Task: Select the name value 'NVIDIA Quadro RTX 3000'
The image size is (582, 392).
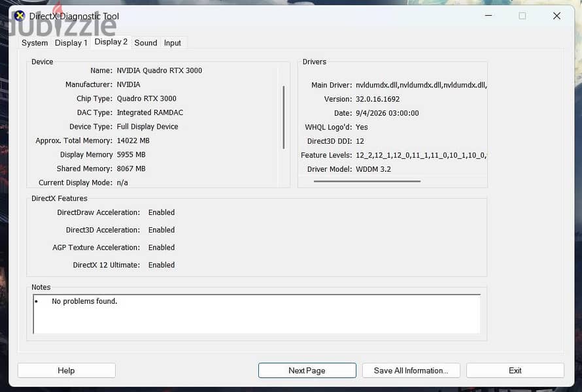Action: [160, 71]
